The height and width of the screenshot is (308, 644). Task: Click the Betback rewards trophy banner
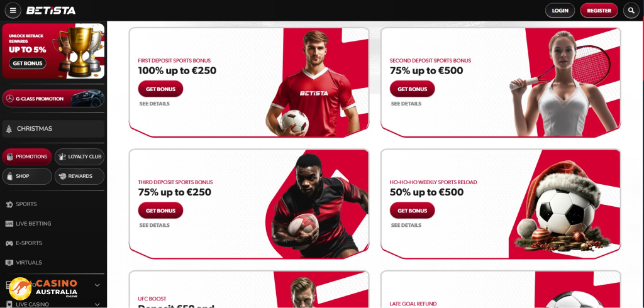pyautogui.click(x=53, y=51)
